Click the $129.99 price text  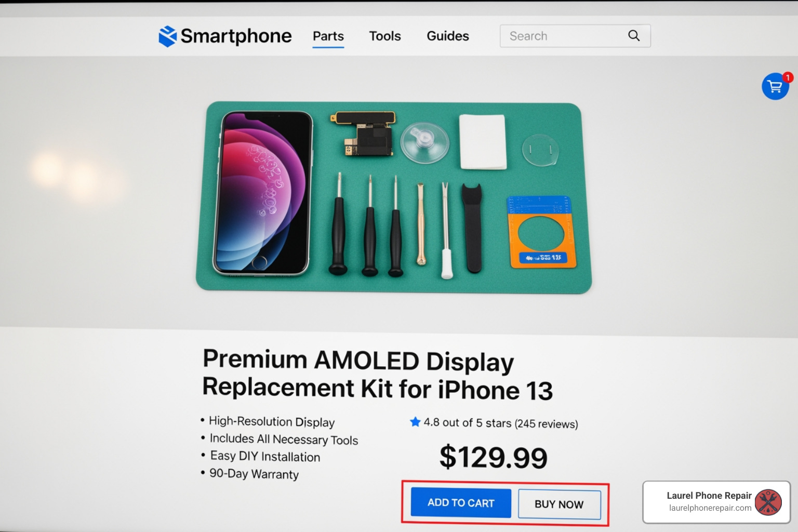[x=493, y=457]
